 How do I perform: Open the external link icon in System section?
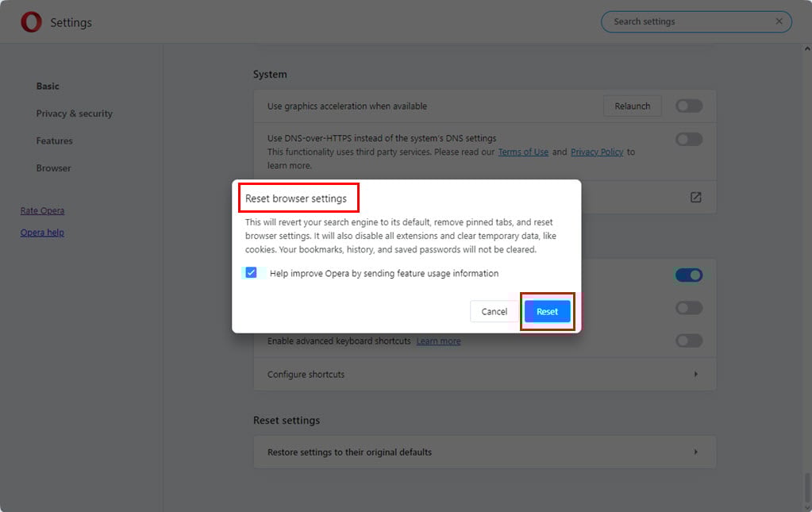point(695,197)
